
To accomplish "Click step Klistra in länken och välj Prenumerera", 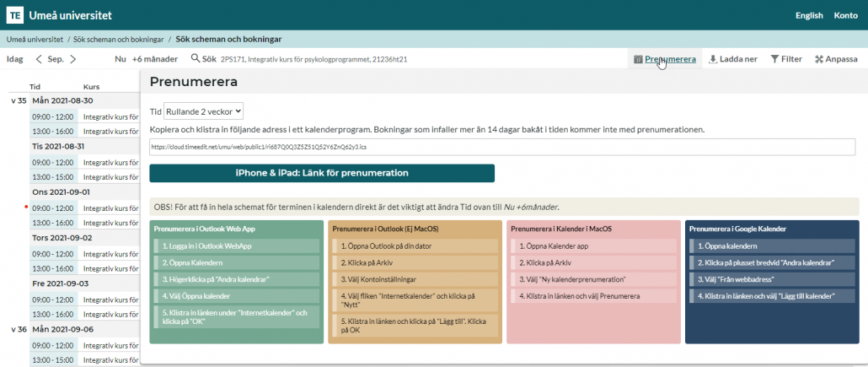I will click(x=593, y=295).
